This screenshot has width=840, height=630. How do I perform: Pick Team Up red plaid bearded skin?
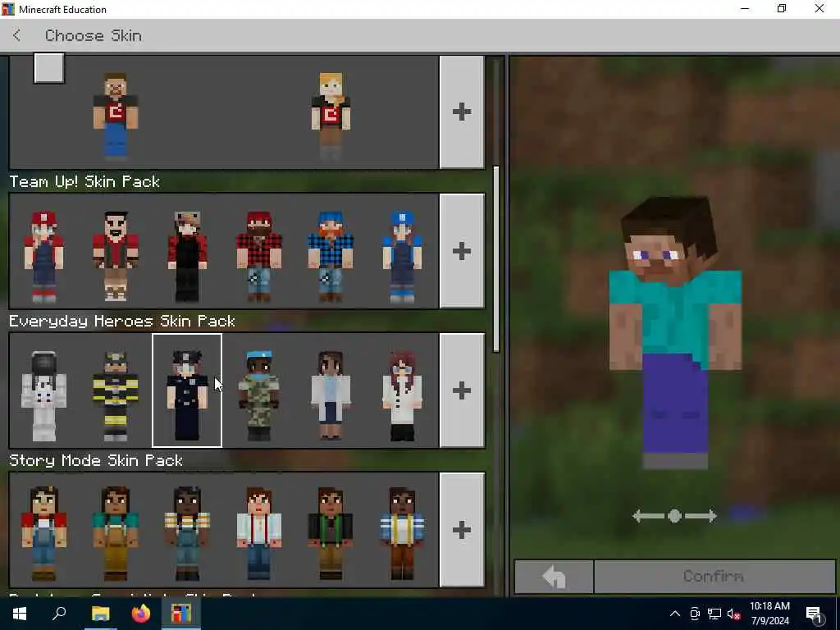(258, 256)
